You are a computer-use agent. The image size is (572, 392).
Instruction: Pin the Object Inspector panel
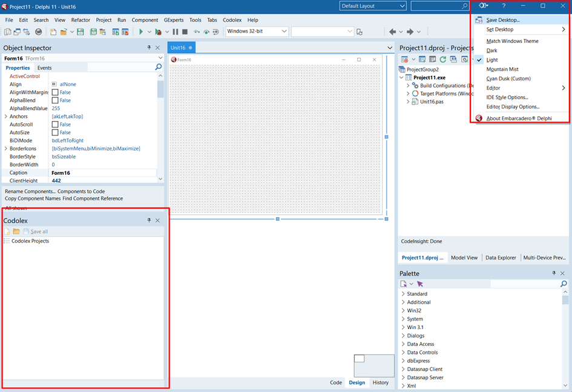(149, 47)
